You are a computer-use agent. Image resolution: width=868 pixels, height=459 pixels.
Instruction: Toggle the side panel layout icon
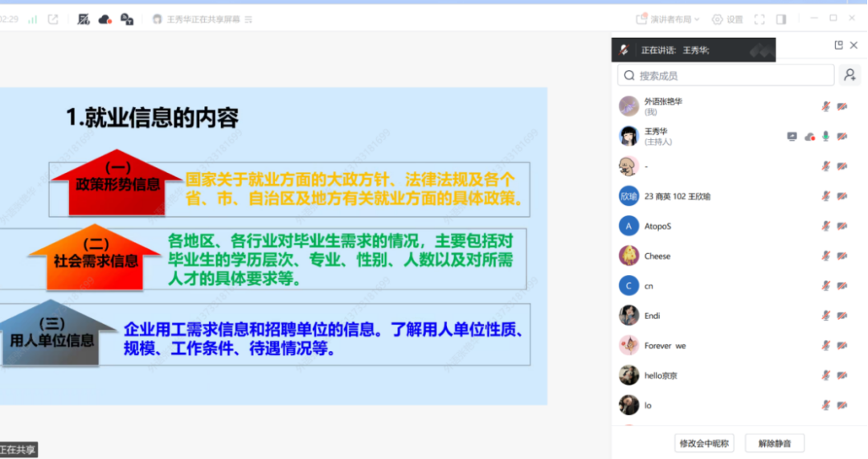click(781, 19)
